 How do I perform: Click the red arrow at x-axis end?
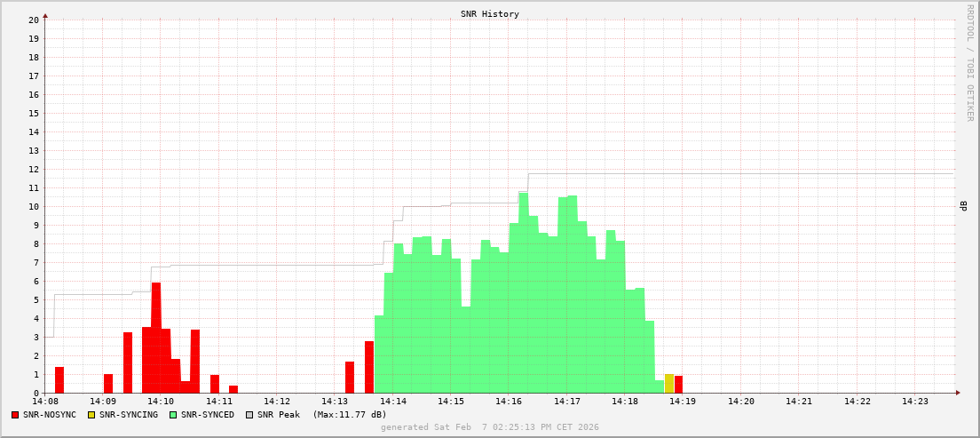(x=957, y=393)
